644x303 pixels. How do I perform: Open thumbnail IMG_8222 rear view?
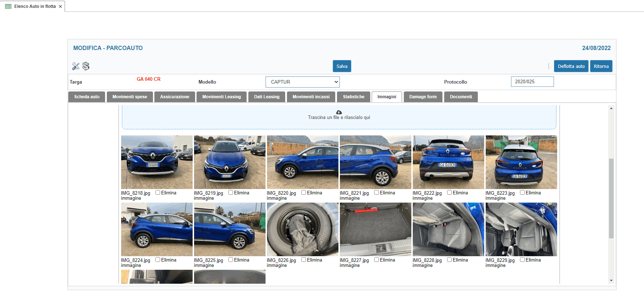[449, 162]
